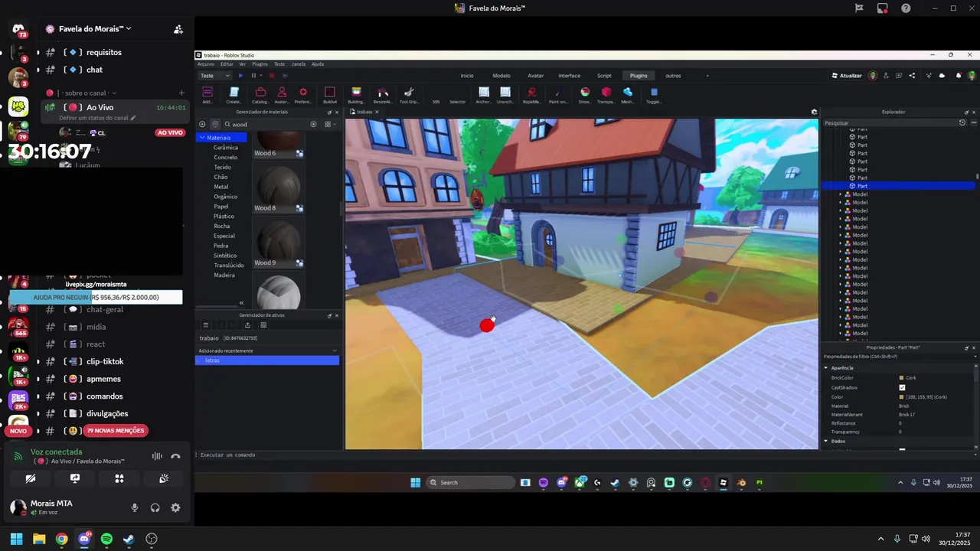Launch the Build v4 plugin

330,95
